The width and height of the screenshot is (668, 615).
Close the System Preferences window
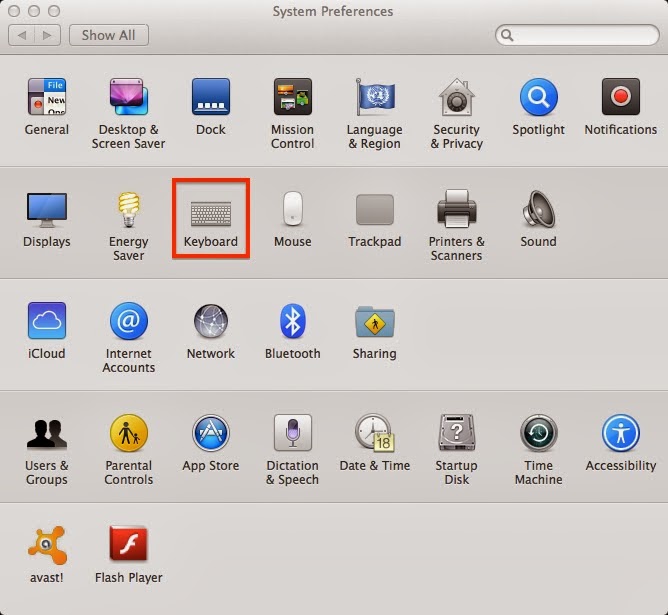pyautogui.click(x=14, y=11)
